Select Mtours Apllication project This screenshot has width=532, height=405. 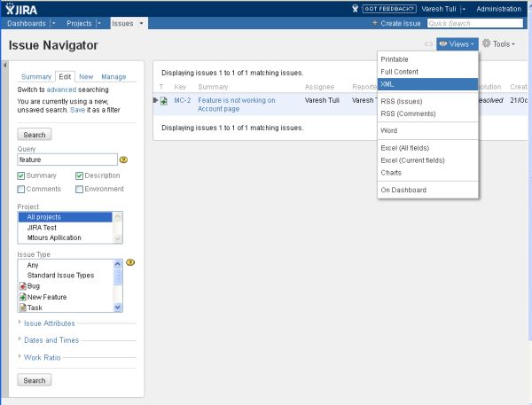coord(65,238)
